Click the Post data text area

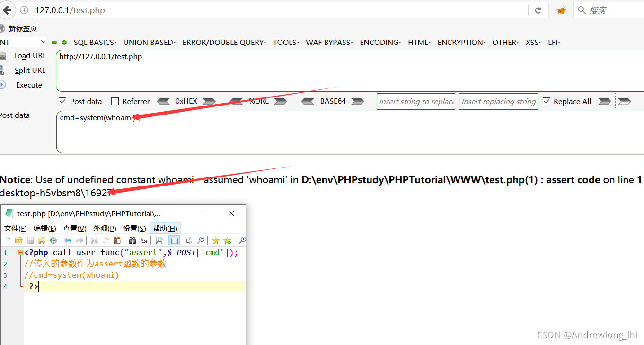[x=350, y=132]
